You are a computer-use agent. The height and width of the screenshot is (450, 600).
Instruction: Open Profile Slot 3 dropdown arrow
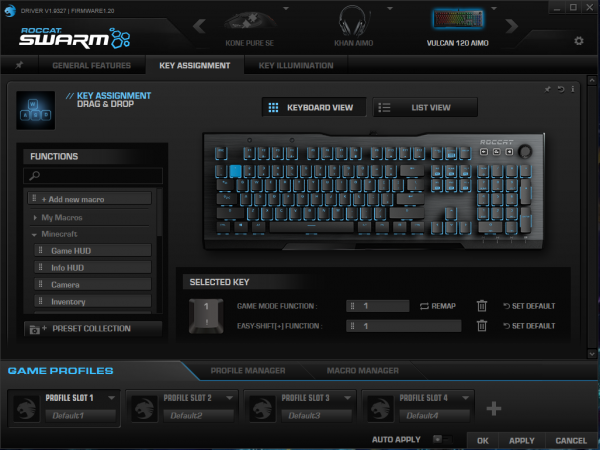[347, 398]
